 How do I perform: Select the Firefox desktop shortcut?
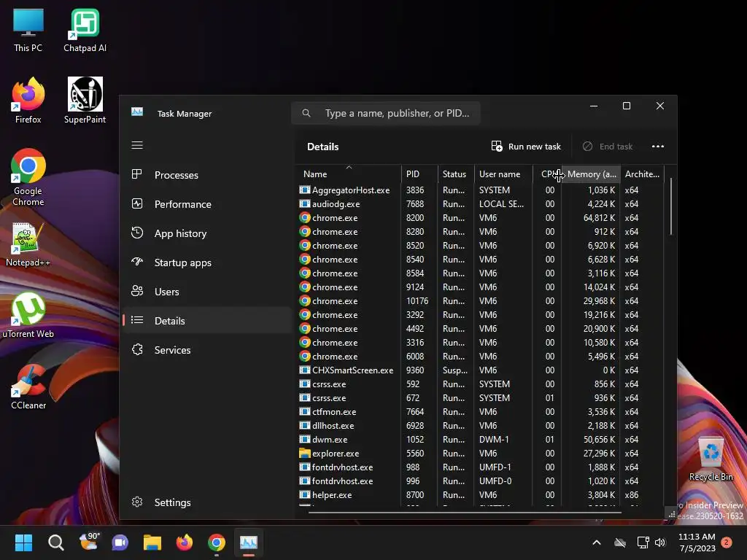coord(28,101)
